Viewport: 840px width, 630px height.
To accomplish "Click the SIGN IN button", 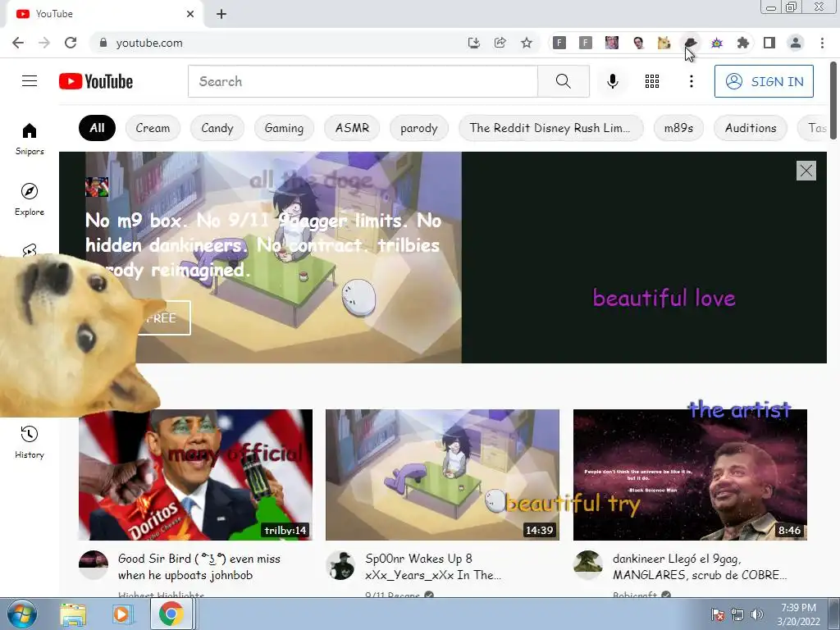I will point(764,81).
